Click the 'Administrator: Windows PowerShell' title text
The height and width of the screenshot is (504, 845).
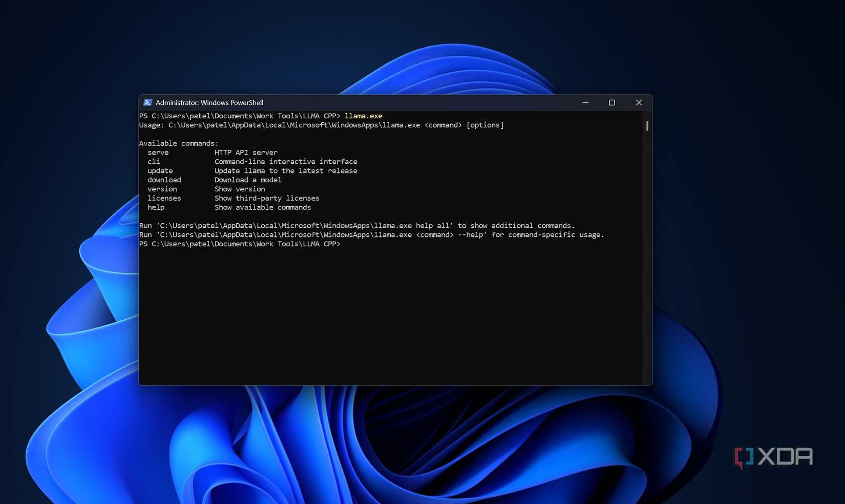209,102
